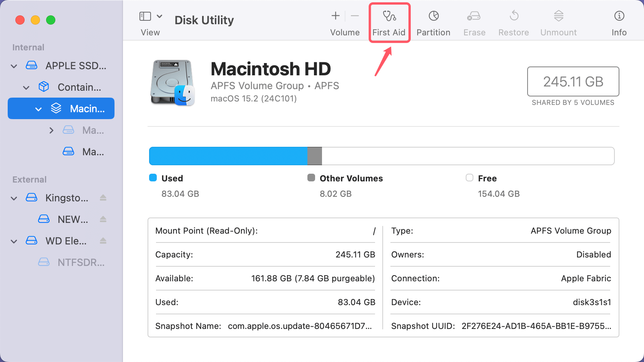The height and width of the screenshot is (362, 644).
Task: Add a new Volume
Action: point(335,16)
